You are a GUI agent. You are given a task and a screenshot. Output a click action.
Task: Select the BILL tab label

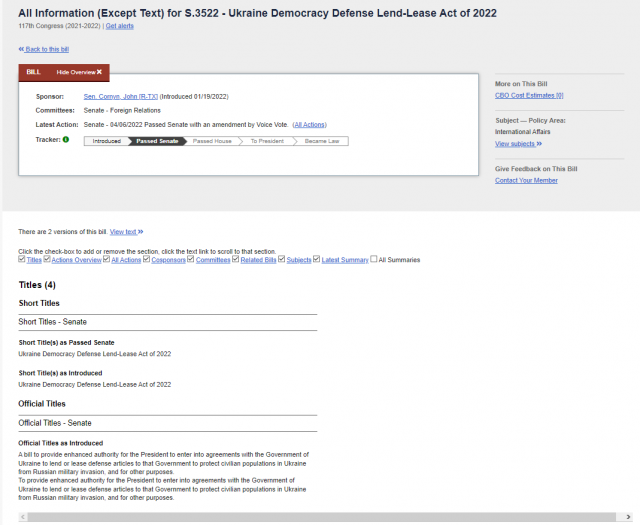(33, 72)
